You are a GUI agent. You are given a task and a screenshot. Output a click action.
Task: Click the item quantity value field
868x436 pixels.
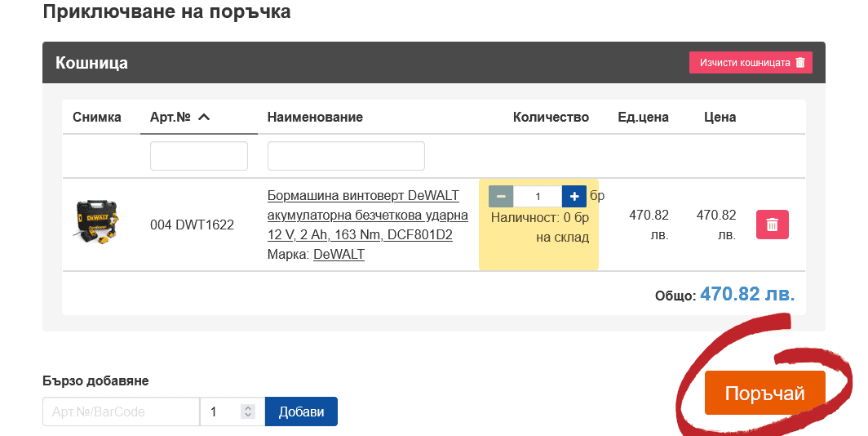pyautogui.click(x=538, y=196)
